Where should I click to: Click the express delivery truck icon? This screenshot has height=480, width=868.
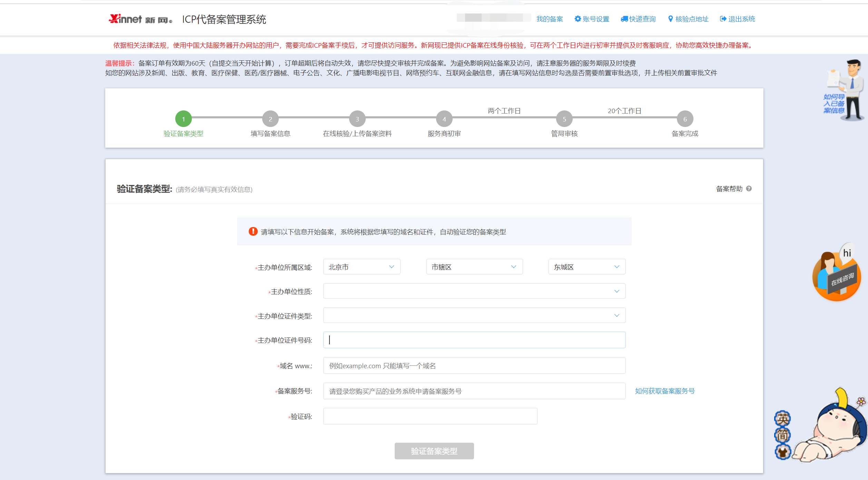click(x=624, y=19)
